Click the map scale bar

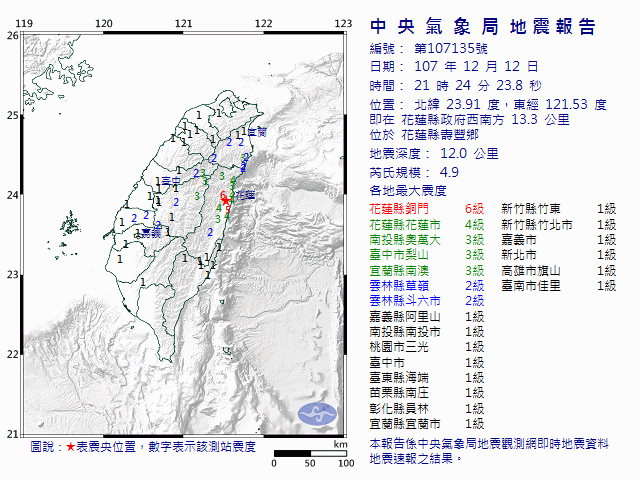pyautogui.click(x=310, y=453)
